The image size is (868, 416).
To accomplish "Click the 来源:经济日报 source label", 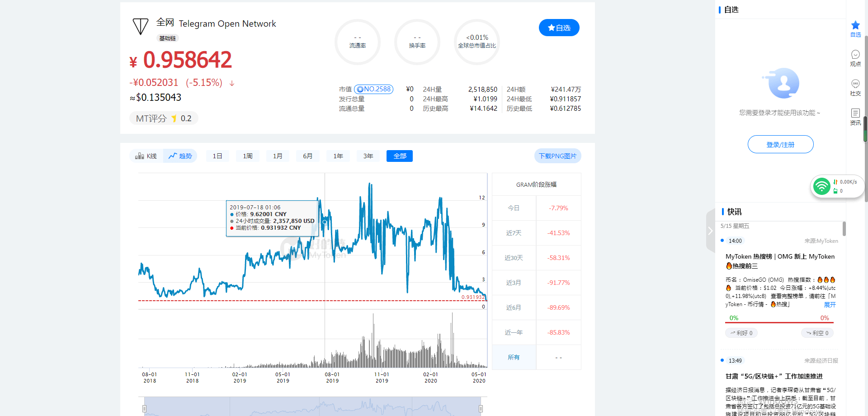I will 821,361.
